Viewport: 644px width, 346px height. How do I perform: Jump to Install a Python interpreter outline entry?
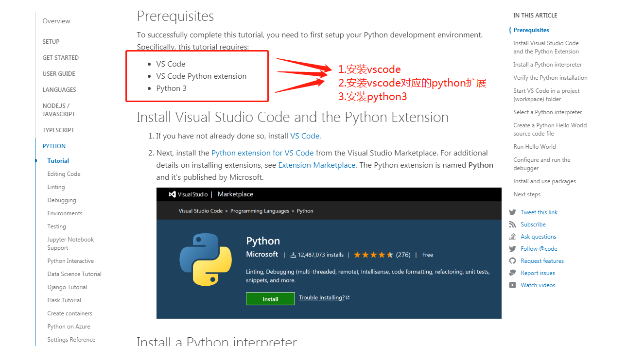(547, 65)
